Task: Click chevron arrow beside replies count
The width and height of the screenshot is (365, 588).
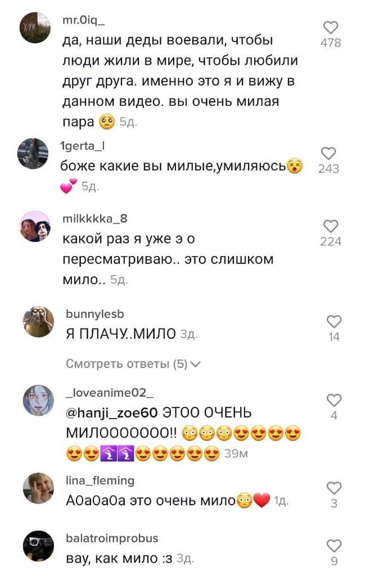Action: (196, 363)
